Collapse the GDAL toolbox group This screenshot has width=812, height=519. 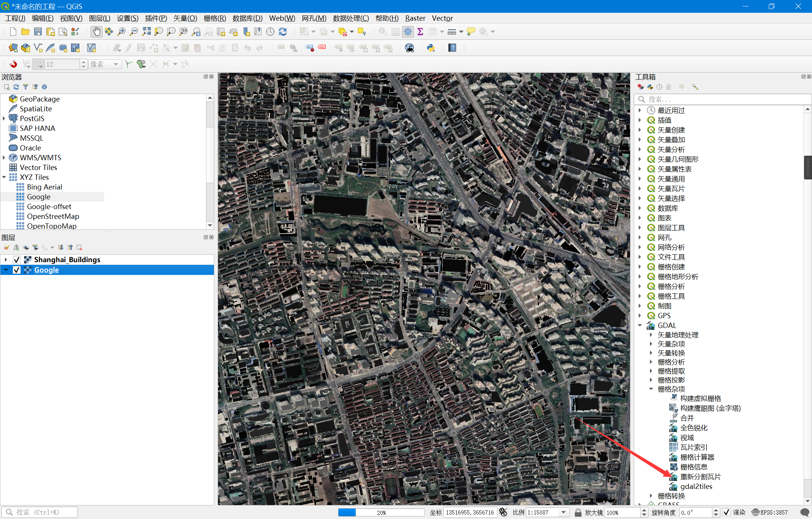640,325
